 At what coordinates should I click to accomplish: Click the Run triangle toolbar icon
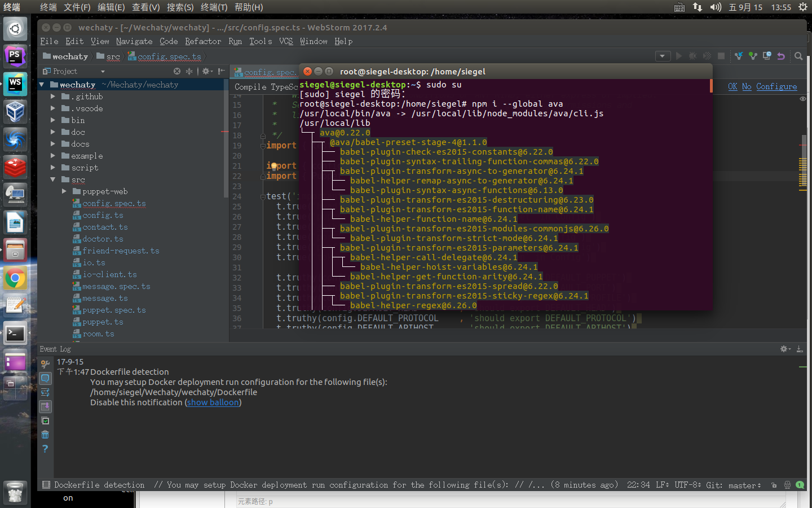(x=679, y=56)
